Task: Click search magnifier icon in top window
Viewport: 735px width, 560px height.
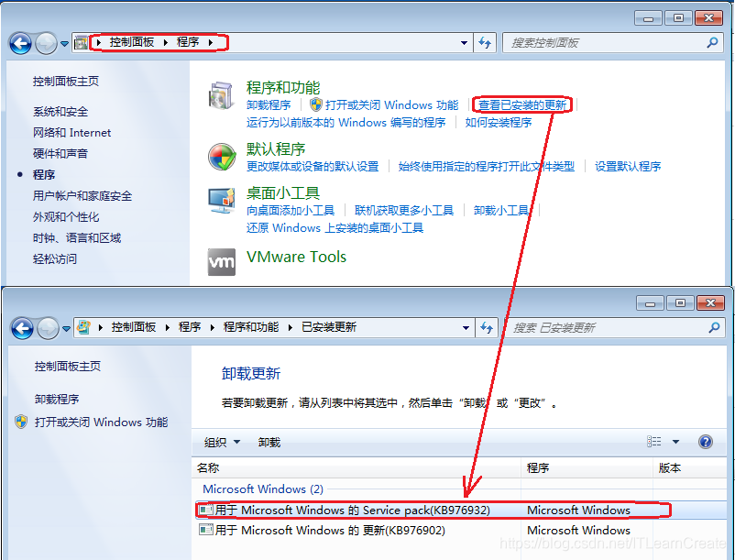Action: 712,43
